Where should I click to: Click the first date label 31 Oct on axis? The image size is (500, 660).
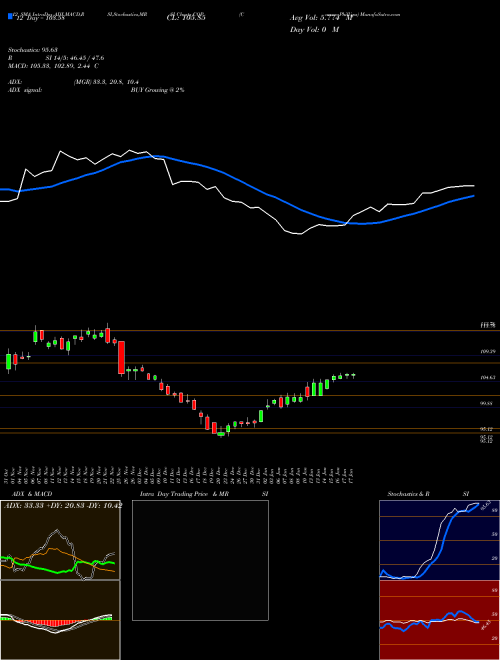pos(8,477)
